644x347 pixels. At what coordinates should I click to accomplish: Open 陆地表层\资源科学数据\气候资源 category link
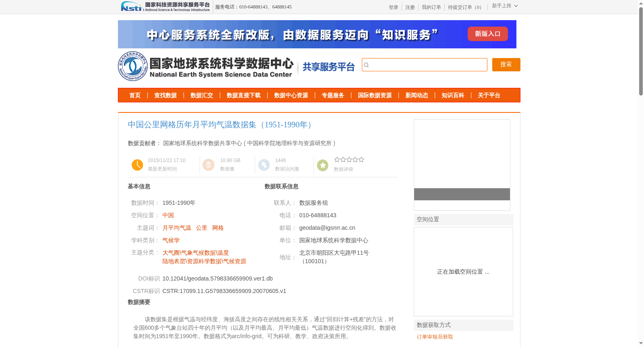point(204,261)
